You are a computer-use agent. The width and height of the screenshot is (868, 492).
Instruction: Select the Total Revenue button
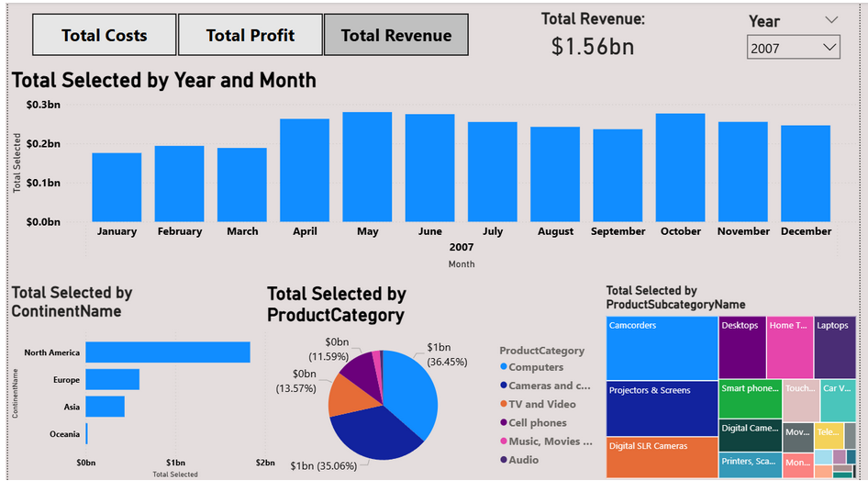[395, 36]
